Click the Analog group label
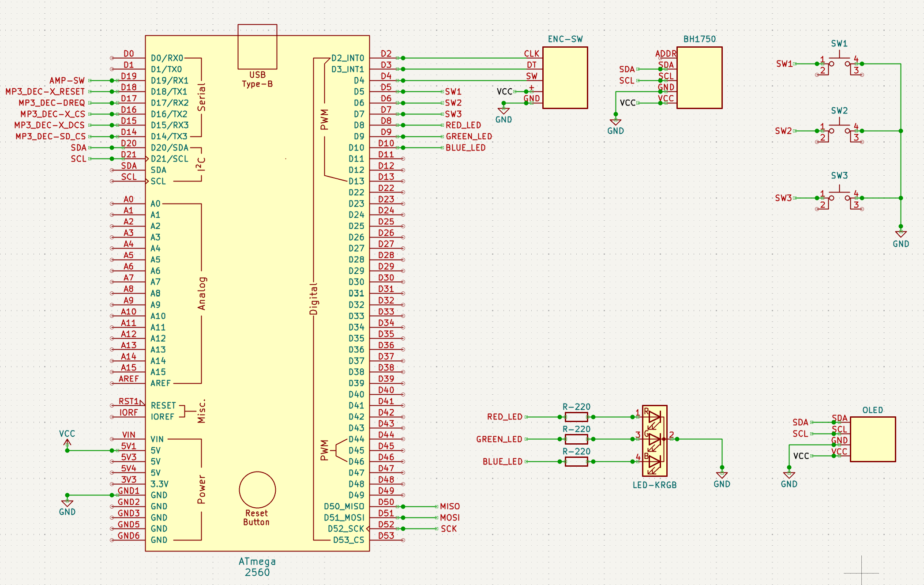The height and width of the screenshot is (585, 924). (202, 293)
